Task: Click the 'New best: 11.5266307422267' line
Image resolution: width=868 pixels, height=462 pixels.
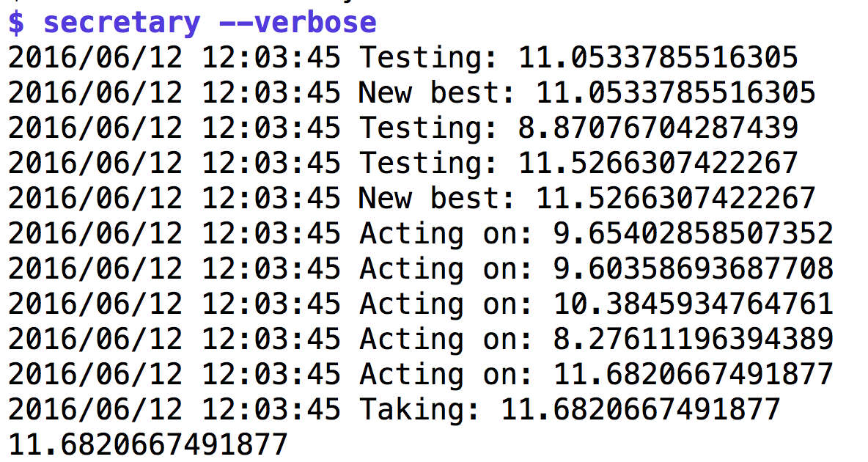Action: [586, 198]
